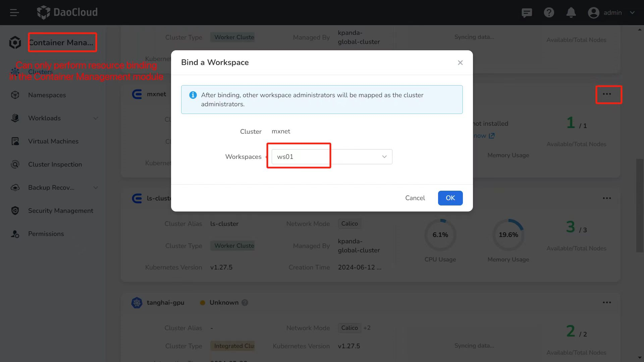Click the notifications bell icon
The image size is (644, 362).
(571, 12)
